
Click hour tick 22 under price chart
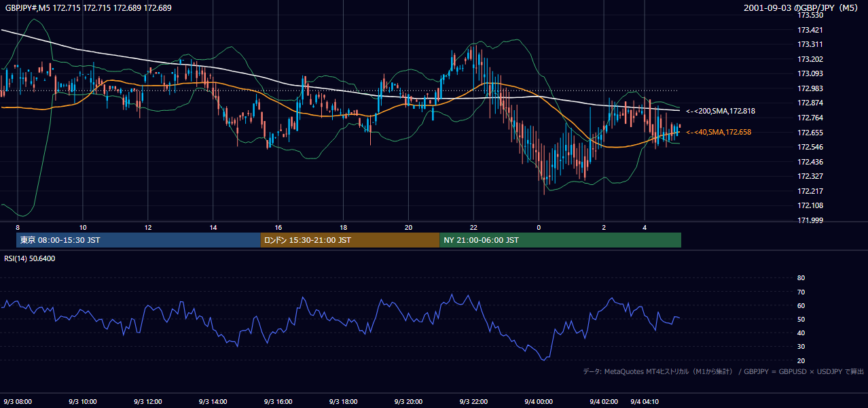[473, 227]
